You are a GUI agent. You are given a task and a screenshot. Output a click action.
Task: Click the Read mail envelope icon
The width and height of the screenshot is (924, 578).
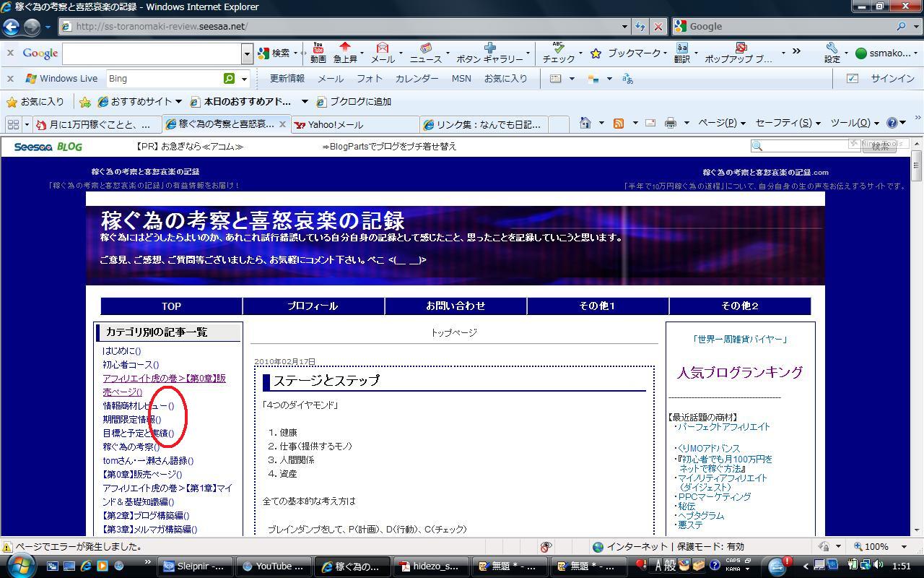click(x=650, y=124)
